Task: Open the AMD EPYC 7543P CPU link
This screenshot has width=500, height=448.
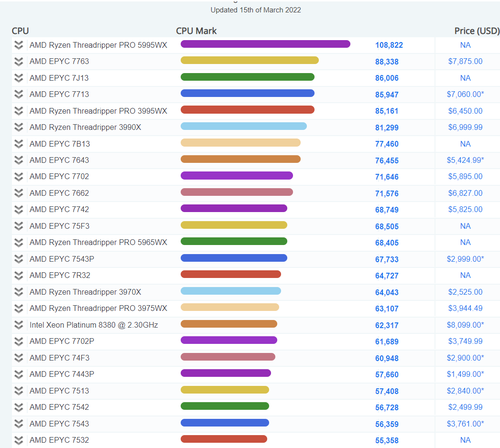Action: pyautogui.click(x=62, y=259)
